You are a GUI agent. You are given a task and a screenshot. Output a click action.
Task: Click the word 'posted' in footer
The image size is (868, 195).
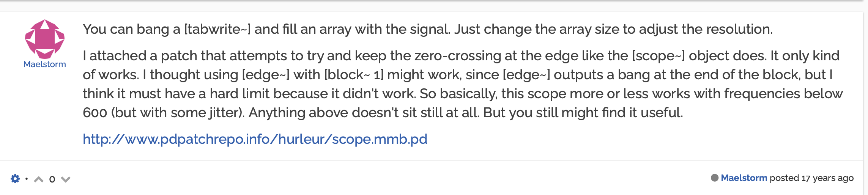784,178
